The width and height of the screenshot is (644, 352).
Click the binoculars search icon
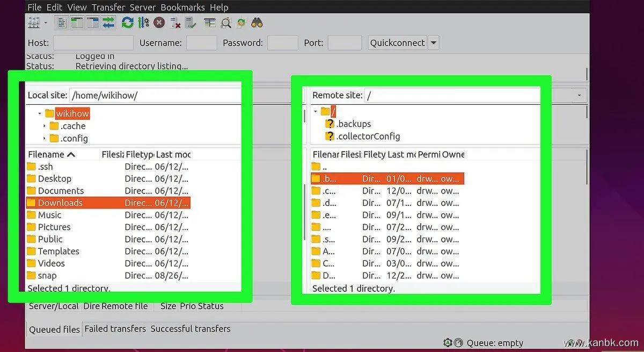pos(257,23)
